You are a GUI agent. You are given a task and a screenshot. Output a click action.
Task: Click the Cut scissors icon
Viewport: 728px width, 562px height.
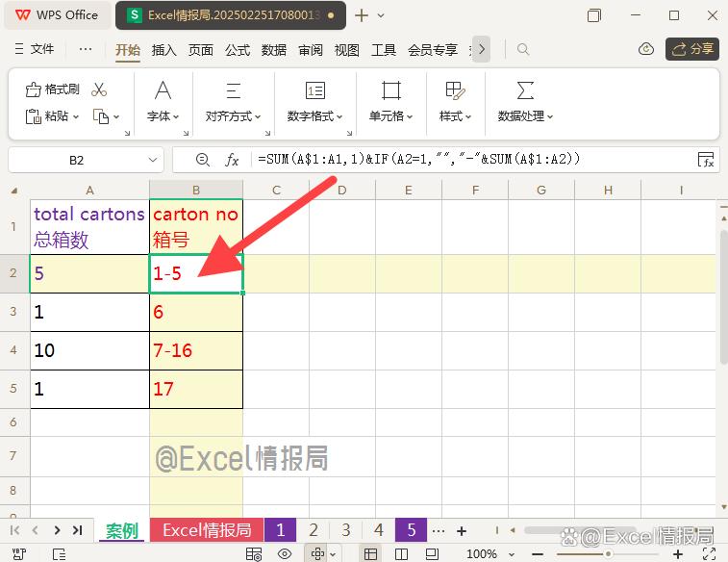pyautogui.click(x=99, y=89)
